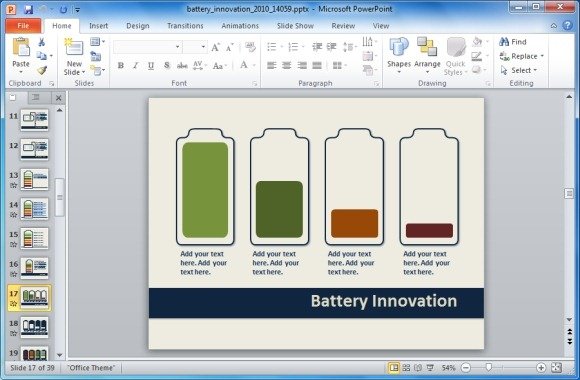Minimize the ribbon with the caret icon
Image resolution: width=580 pixels, height=380 pixels.
(x=554, y=26)
